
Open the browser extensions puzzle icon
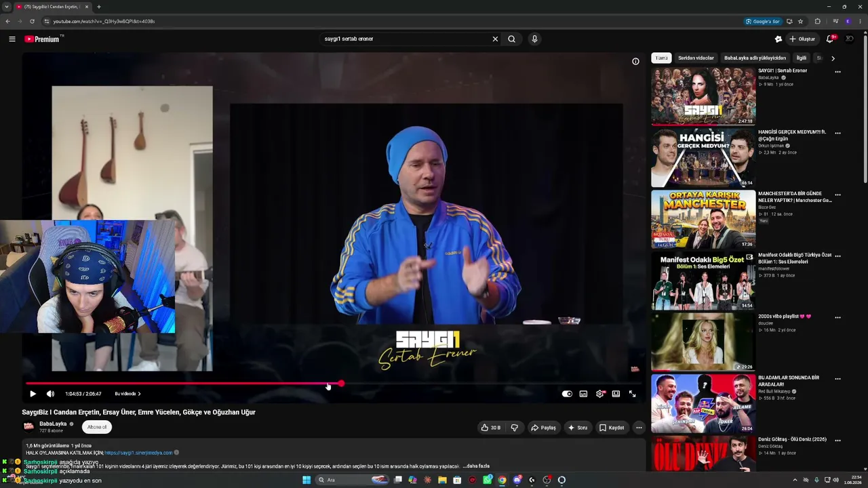[x=818, y=21]
